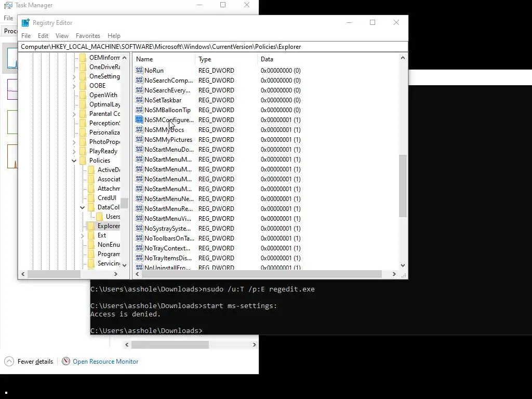The height and width of the screenshot is (399, 532).
Task: Open the Help menu
Action: tap(114, 36)
